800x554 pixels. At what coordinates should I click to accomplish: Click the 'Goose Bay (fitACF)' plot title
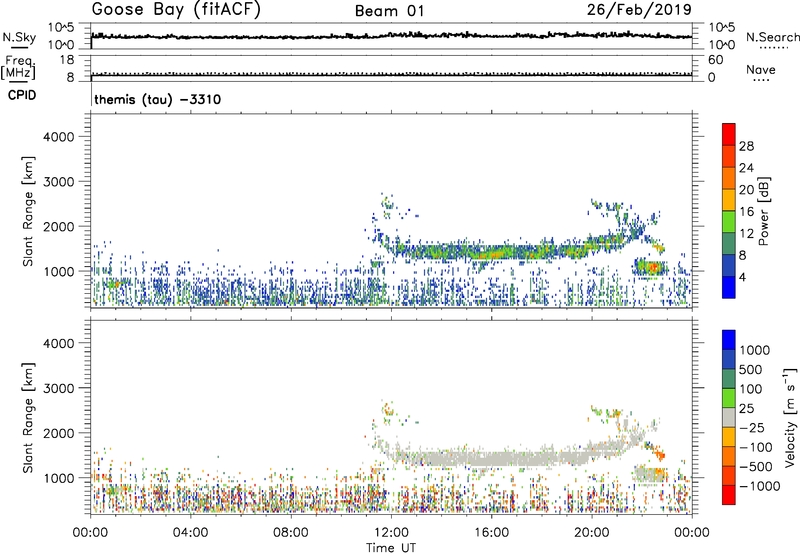(x=176, y=10)
